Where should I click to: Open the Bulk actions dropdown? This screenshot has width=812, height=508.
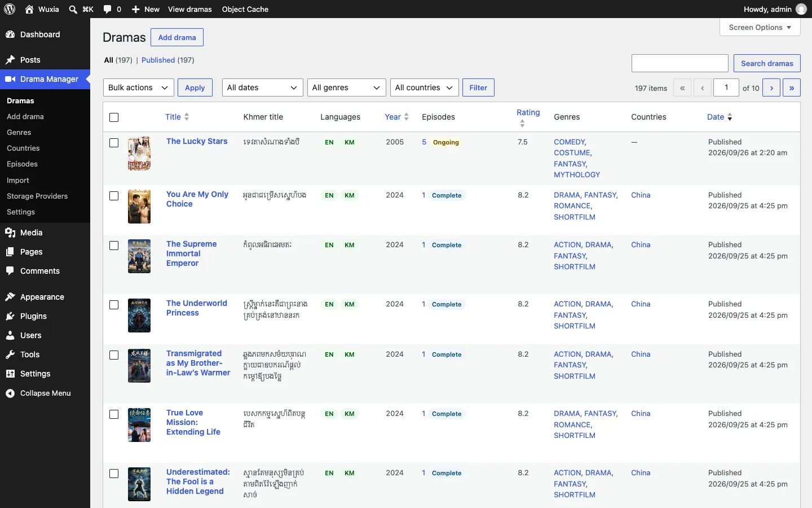139,87
